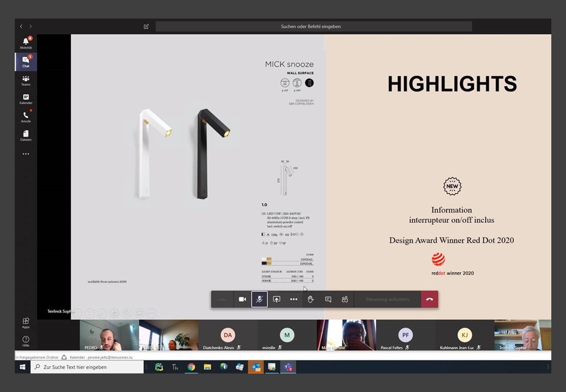This screenshot has height=392, width=566.
Task: Click the 'Suchen oder Befehl eingeben' search box
Action: click(x=313, y=26)
